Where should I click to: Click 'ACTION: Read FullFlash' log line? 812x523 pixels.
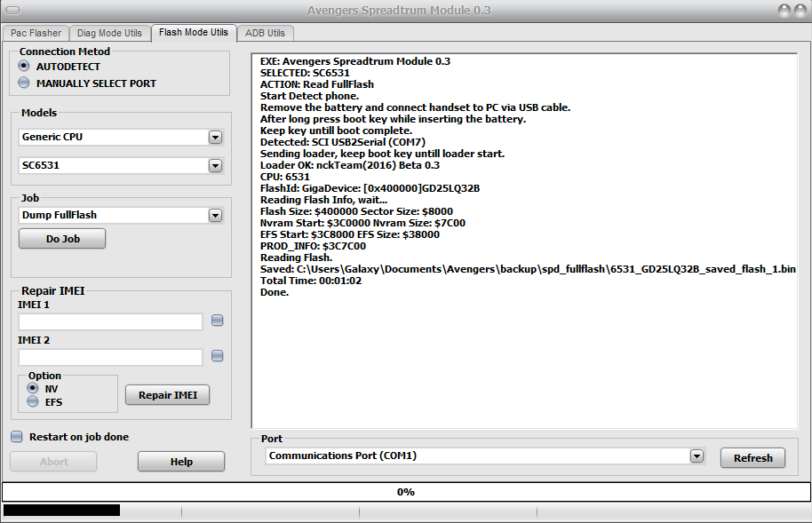pyautogui.click(x=317, y=84)
